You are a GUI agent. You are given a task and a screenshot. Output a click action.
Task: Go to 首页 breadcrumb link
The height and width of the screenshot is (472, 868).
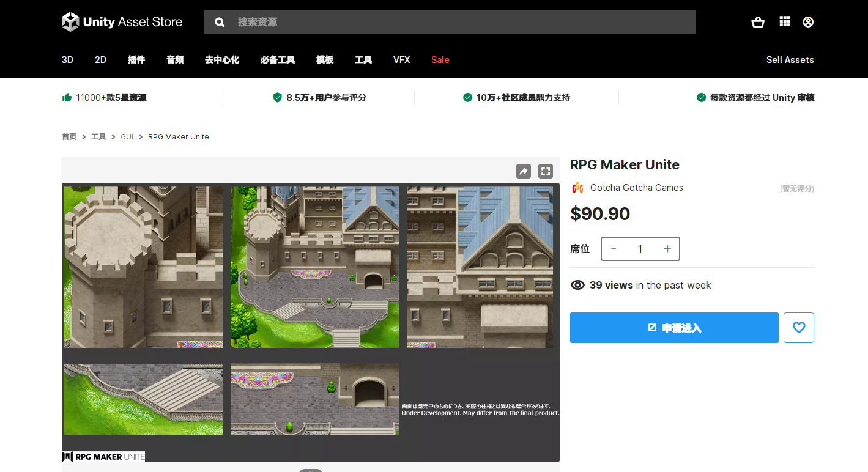[69, 137]
